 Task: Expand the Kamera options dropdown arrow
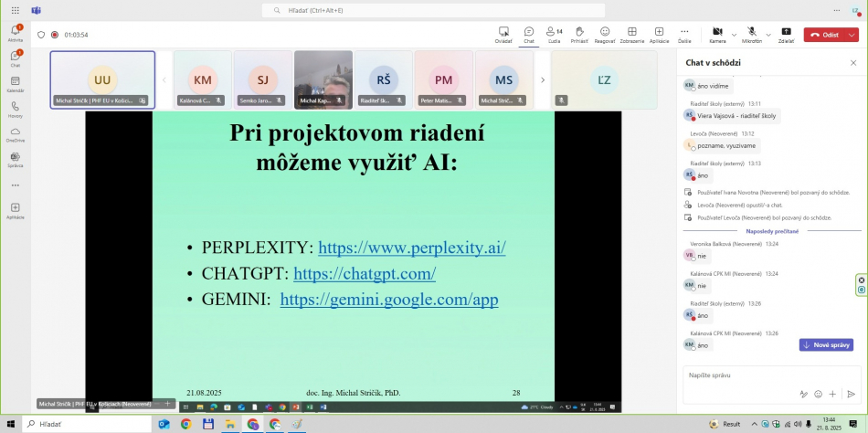pyautogui.click(x=733, y=34)
